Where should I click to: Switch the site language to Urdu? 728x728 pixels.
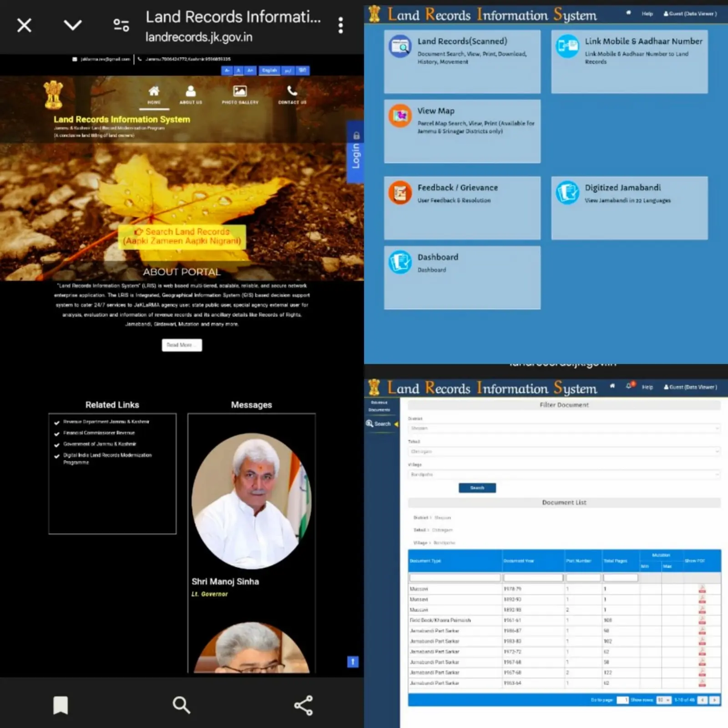click(288, 71)
